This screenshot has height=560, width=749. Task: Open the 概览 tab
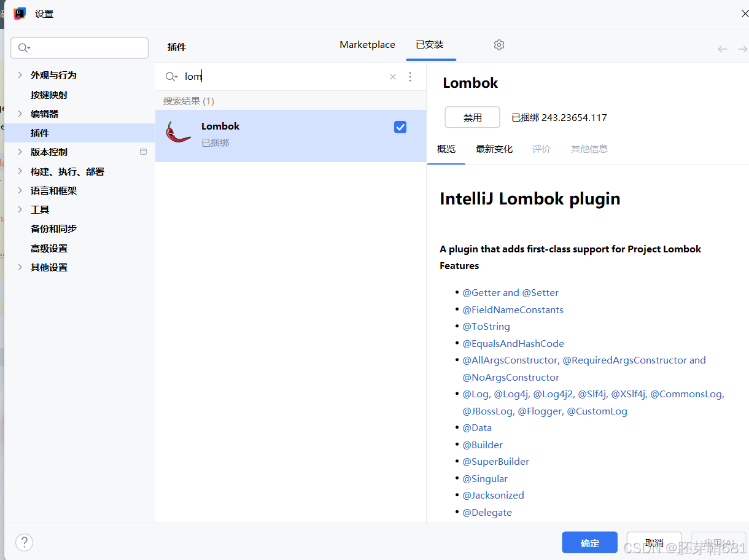tap(446, 149)
